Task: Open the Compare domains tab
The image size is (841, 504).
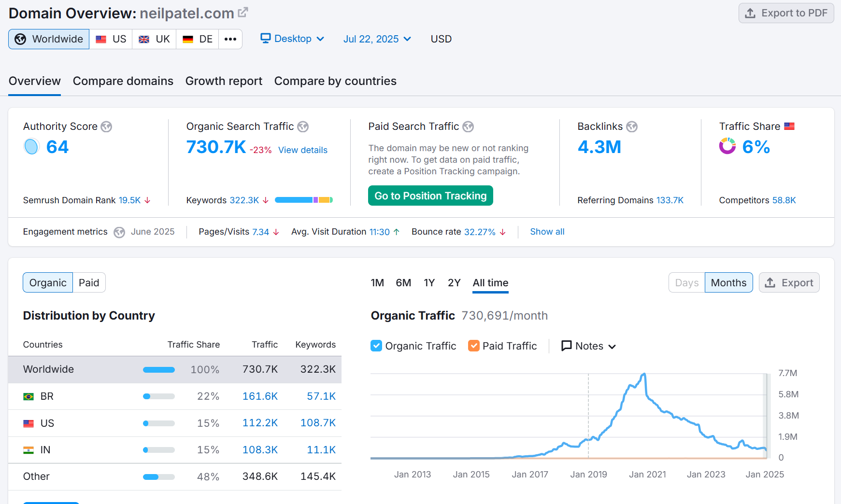Action: click(123, 81)
